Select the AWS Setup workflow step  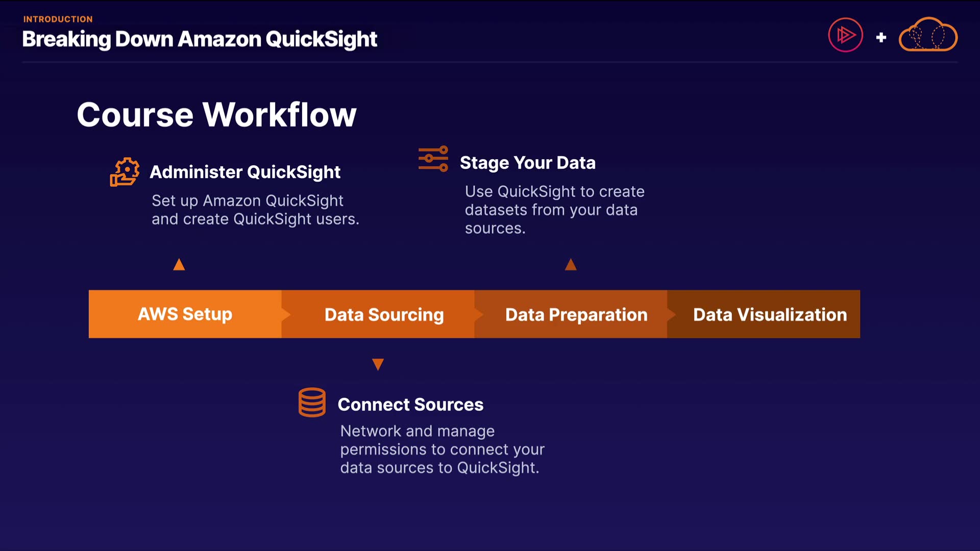click(x=185, y=314)
